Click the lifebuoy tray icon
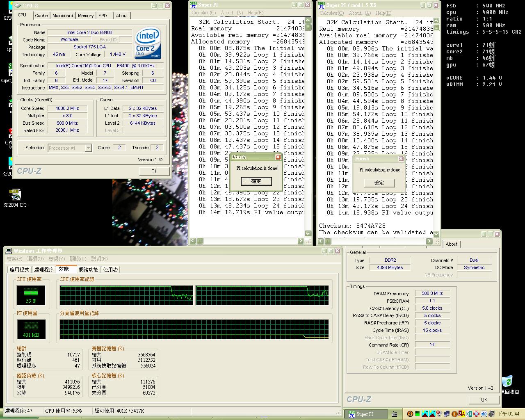The width and height of the screenshot is (525, 420). [477, 414]
